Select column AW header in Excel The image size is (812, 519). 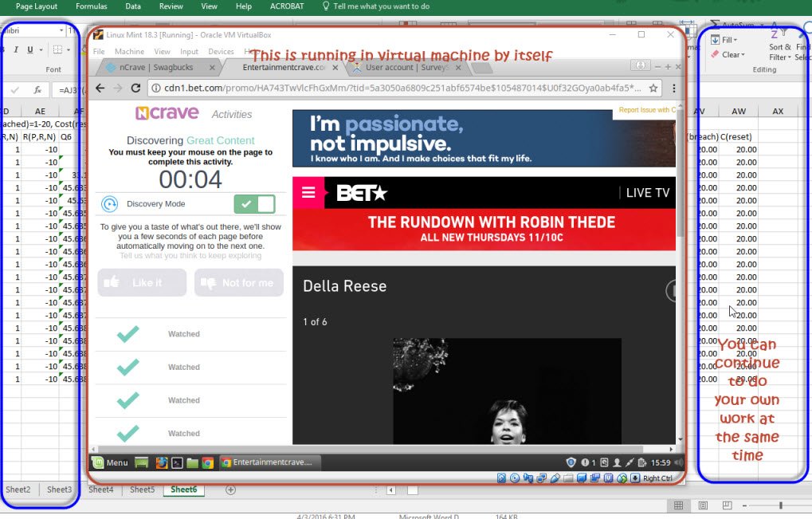(739, 112)
